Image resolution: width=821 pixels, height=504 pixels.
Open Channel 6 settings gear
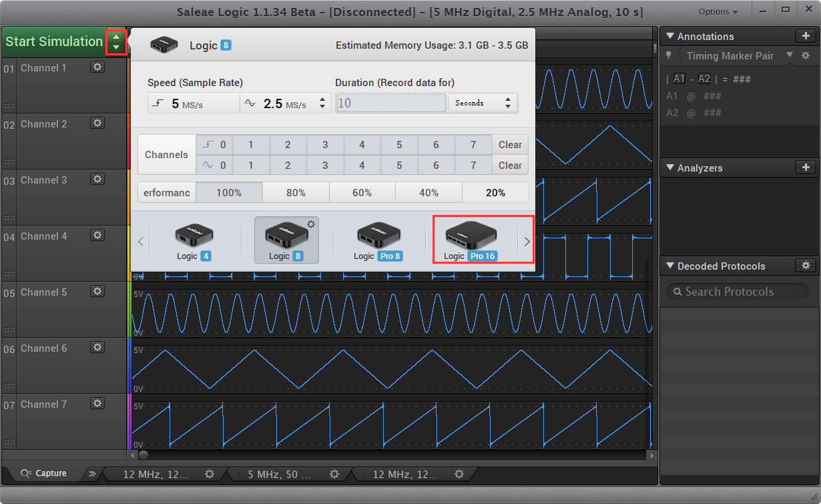pyautogui.click(x=97, y=347)
